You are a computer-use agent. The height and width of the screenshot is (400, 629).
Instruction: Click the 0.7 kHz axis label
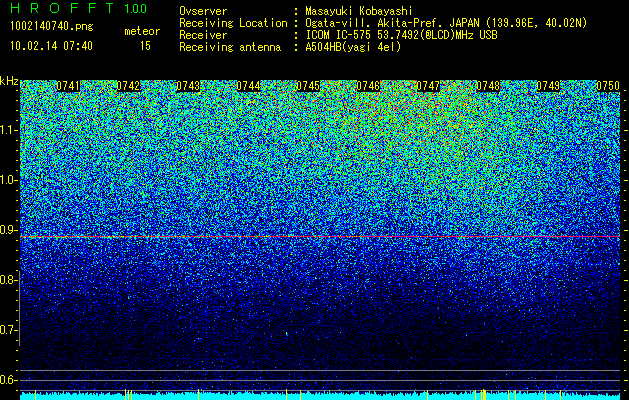coord(7,330)
